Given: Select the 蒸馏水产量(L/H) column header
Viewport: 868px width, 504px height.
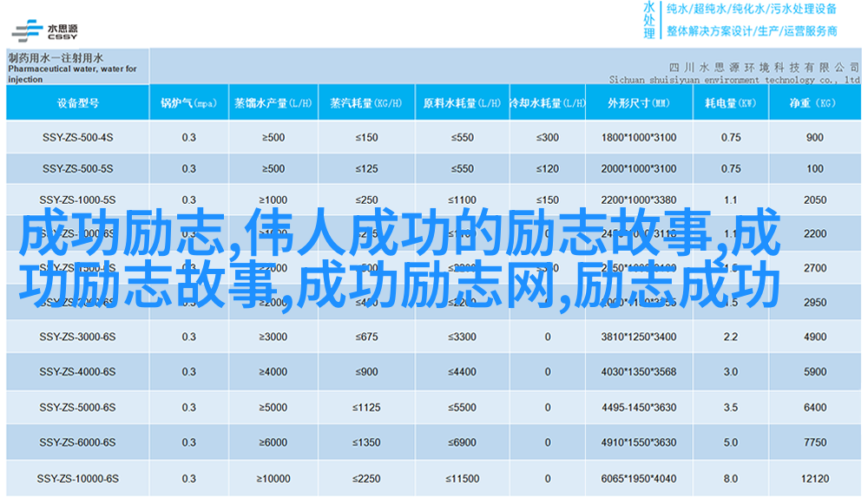Looking at the screenshot, I should pos(273,103).
